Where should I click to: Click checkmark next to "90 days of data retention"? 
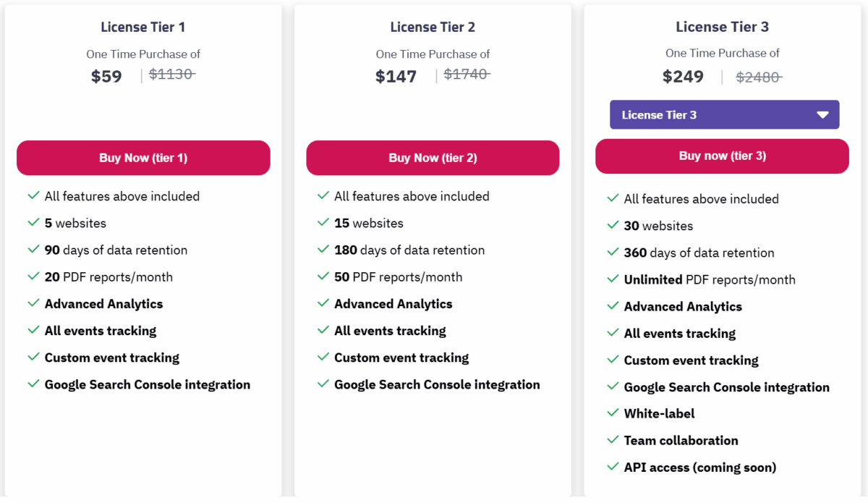pyautogui.click(x=33, y=250)
